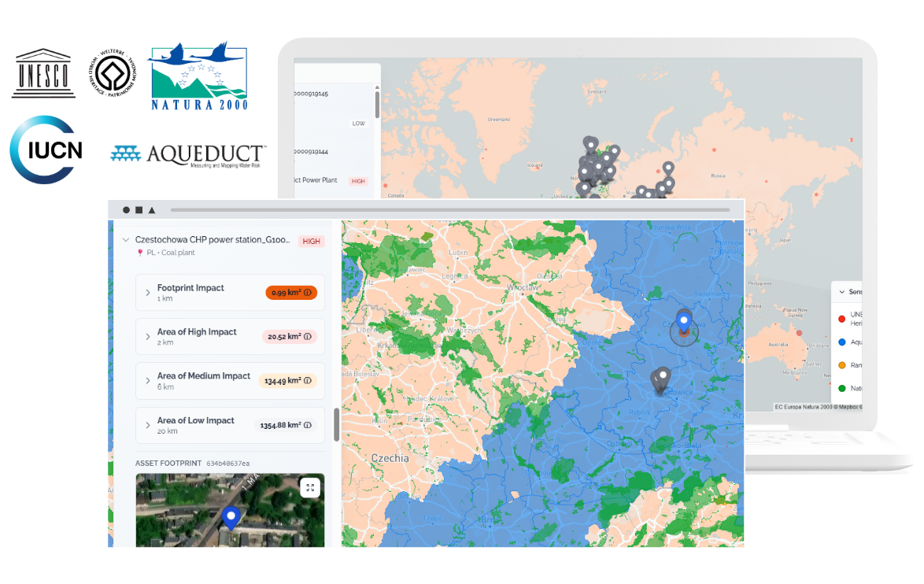Click the HIGH risk badge for Czestochowa
This screenshot has height=584, width=924.
tap(312, 242)
